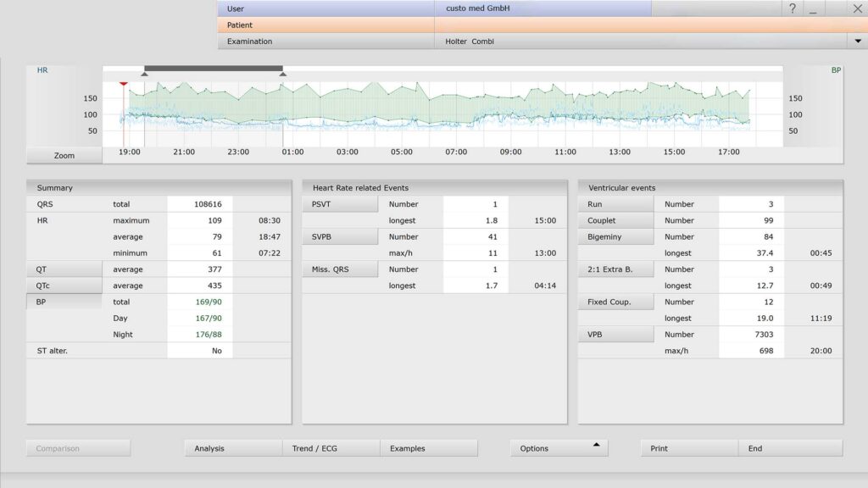Viewport: 868px width, 488px height.
Task: Expand the Examination dropdown arrow
Action: tap(858, 41)
